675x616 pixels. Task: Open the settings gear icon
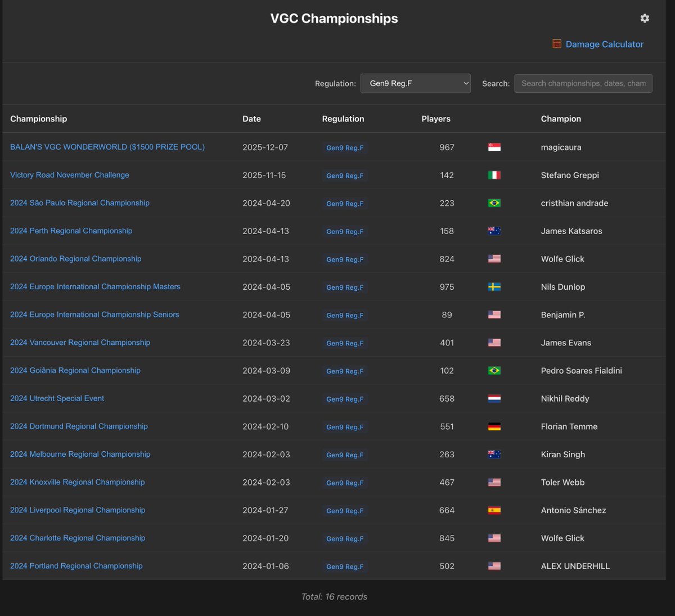pos(645,18)
